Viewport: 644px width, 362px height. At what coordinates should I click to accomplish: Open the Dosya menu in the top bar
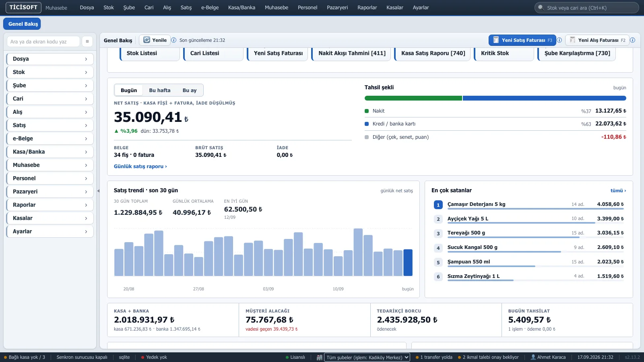87,8
